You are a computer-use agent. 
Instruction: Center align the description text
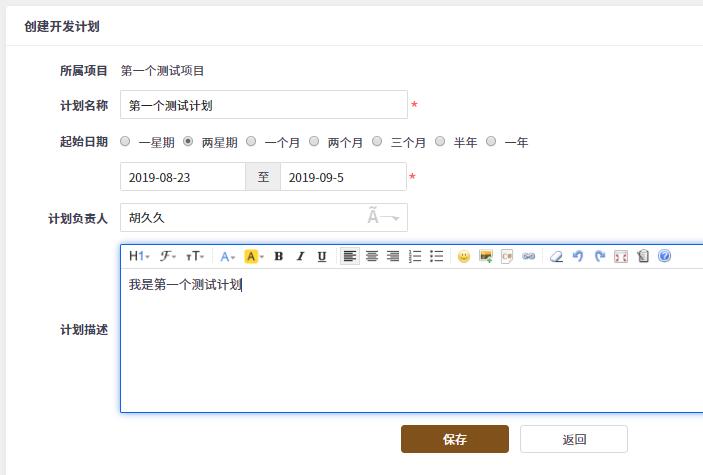(x=372, y=257)
